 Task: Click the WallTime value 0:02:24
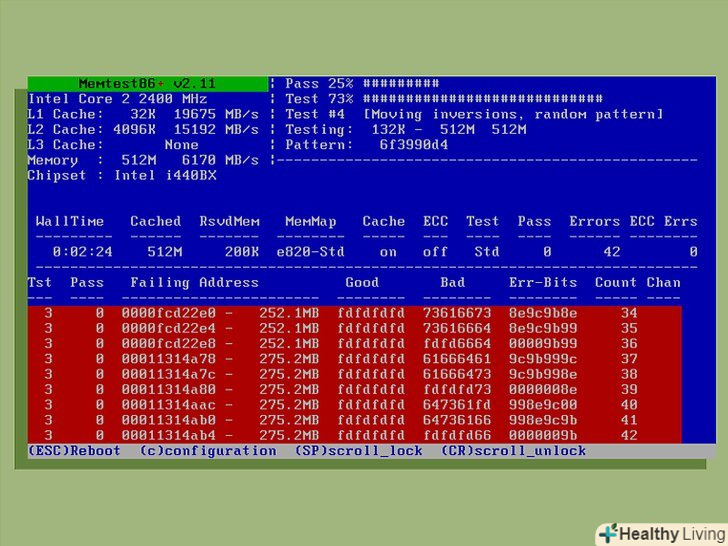(82, 252)
